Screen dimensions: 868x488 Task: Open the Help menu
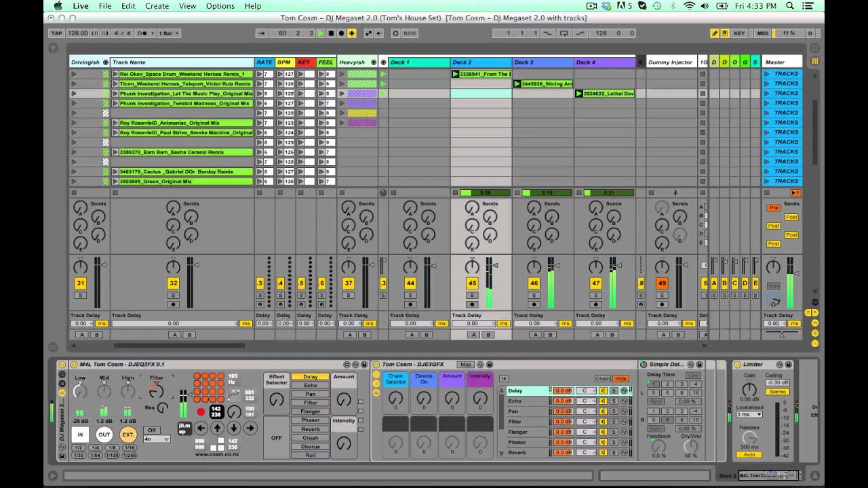pyautogui.click(x=253, y=6)
